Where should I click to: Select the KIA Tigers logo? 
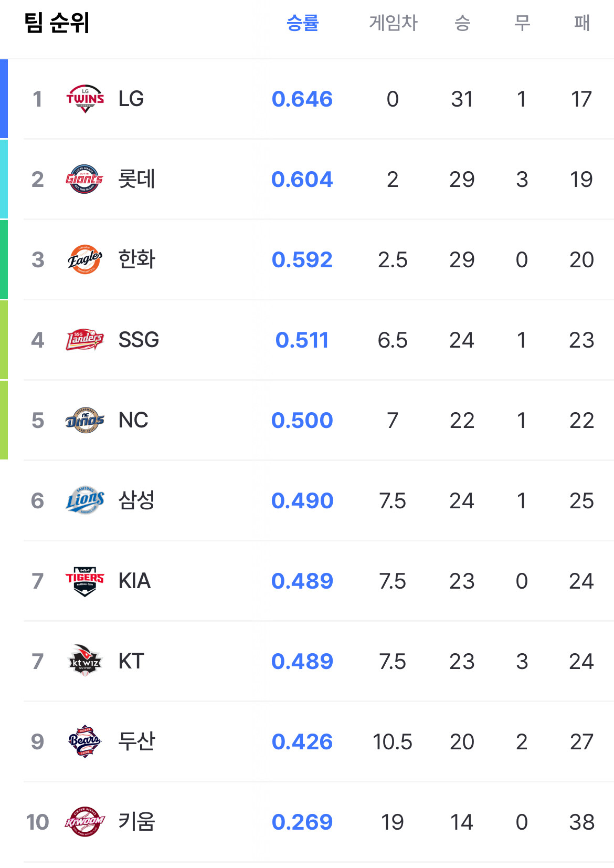(84, 581)
